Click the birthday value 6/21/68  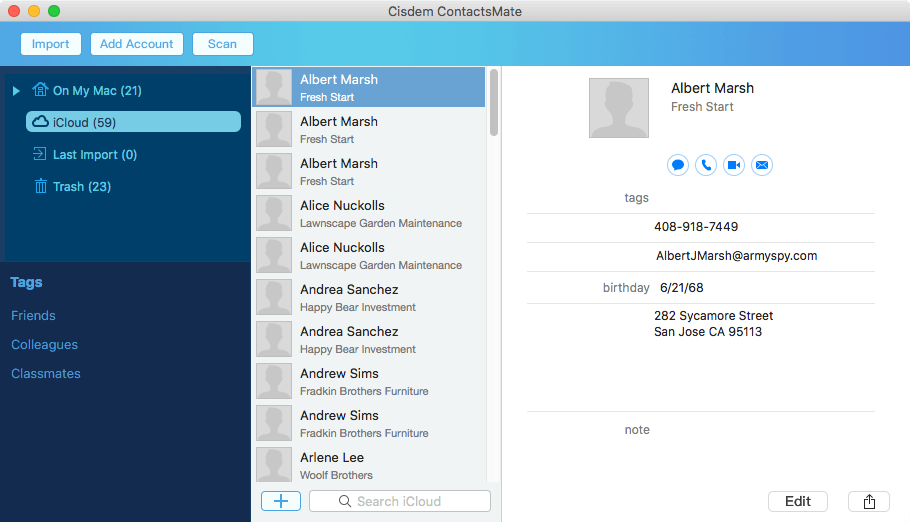[681, 287]
